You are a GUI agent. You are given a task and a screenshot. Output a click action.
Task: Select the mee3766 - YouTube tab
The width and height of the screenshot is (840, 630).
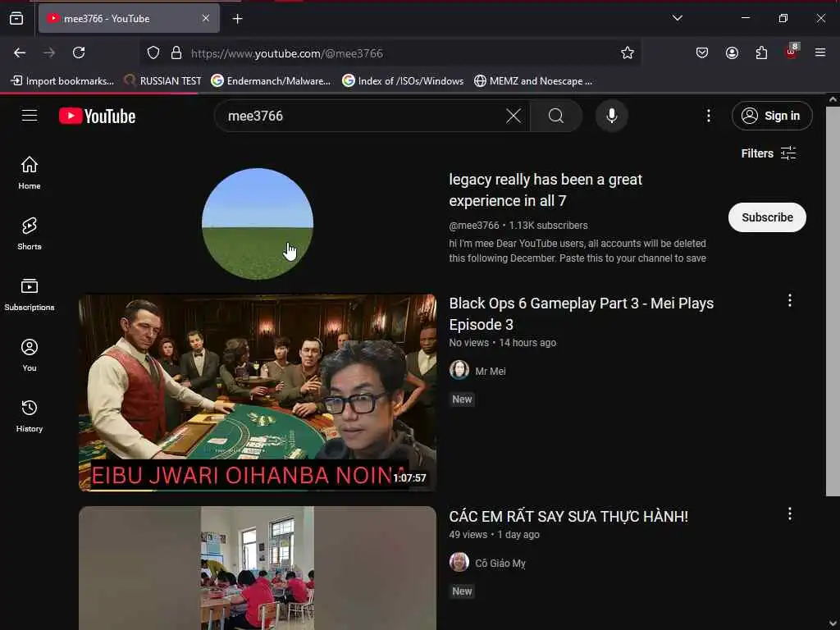[129, 19]
